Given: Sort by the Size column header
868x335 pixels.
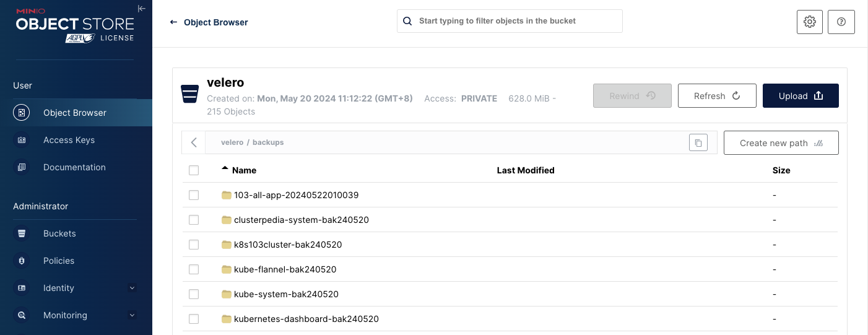Looking at the screenshot, I should (781, 170).
